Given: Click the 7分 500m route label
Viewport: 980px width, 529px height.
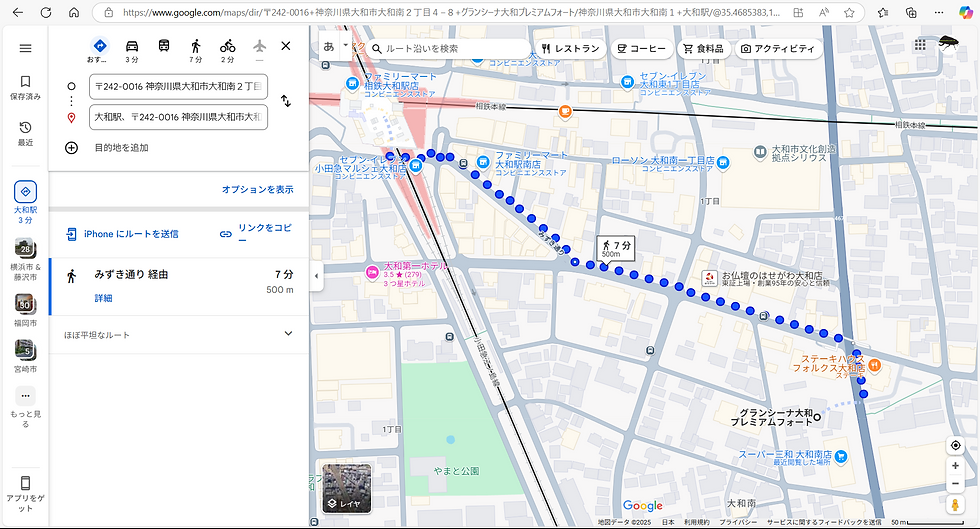Looking at the screenshot, I should 616,249.
